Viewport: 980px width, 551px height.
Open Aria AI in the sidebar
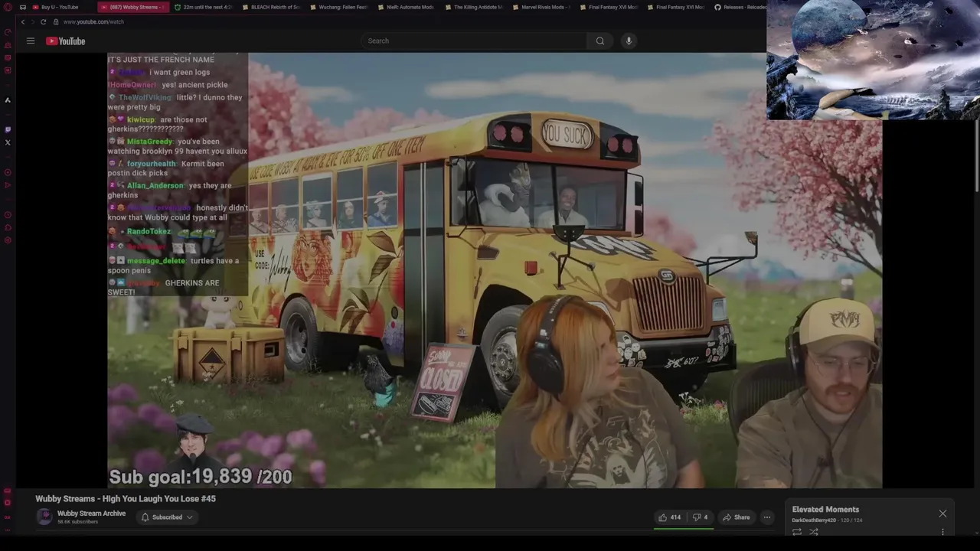(8, 99)
